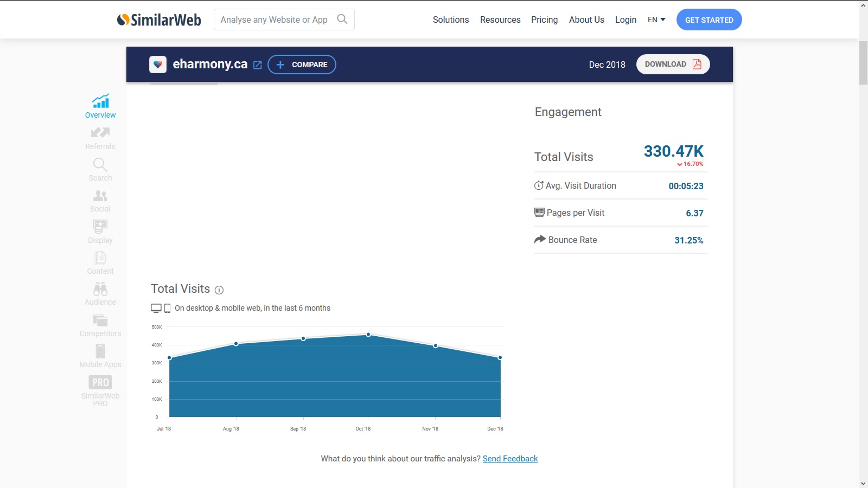
Task: Select the Mobile Apps sidebar icon
Action: [100, 351]
